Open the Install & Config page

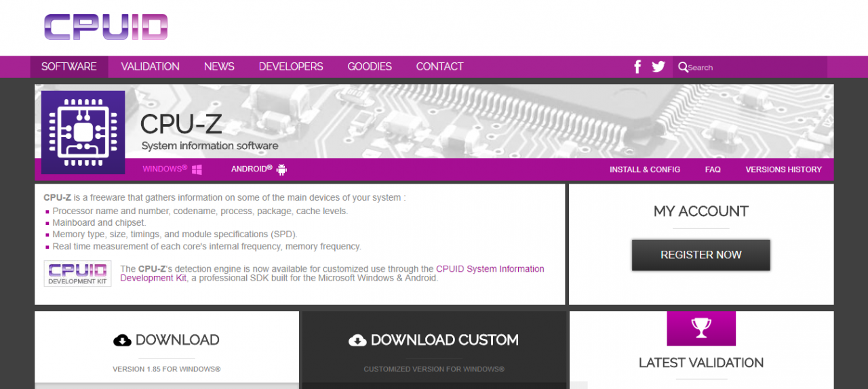coord(645,169)
